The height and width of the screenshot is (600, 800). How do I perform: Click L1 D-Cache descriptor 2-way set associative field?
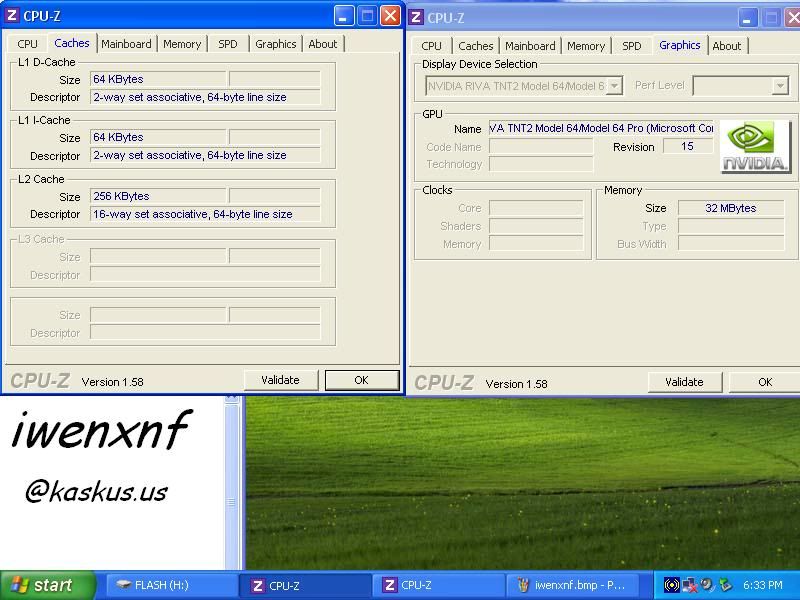(x=205, y=97)
